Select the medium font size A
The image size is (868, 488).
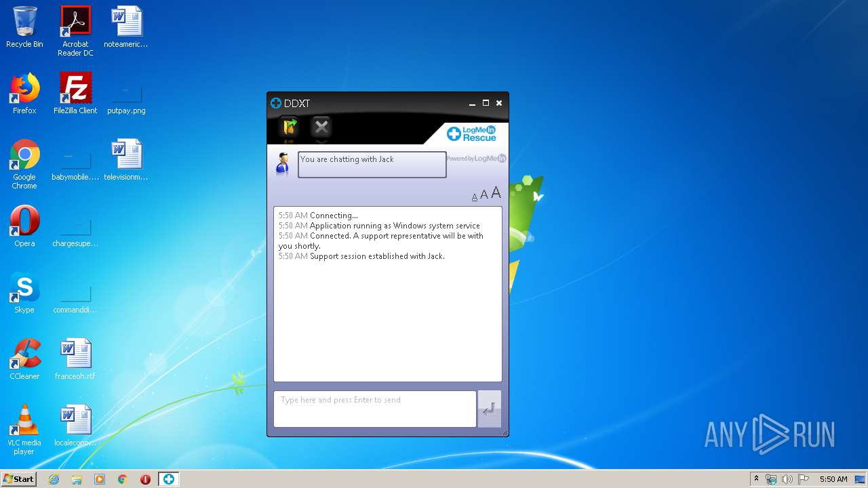(484, 195)
